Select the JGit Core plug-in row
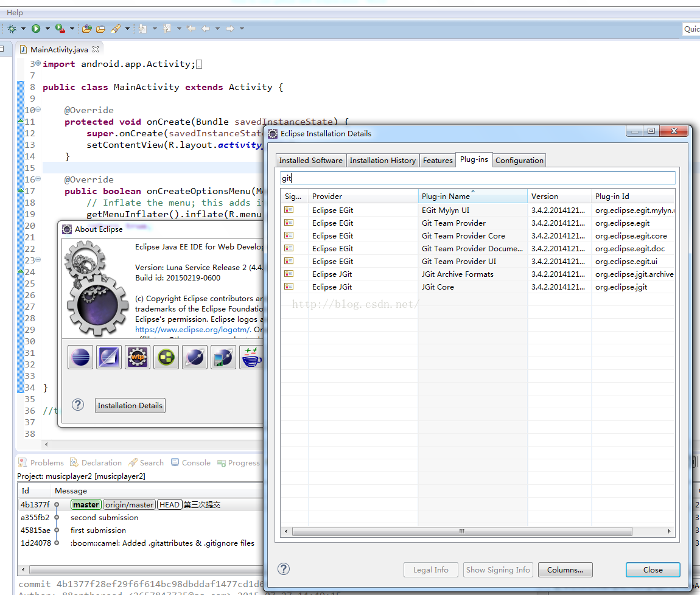 click(x=478, y=287)
